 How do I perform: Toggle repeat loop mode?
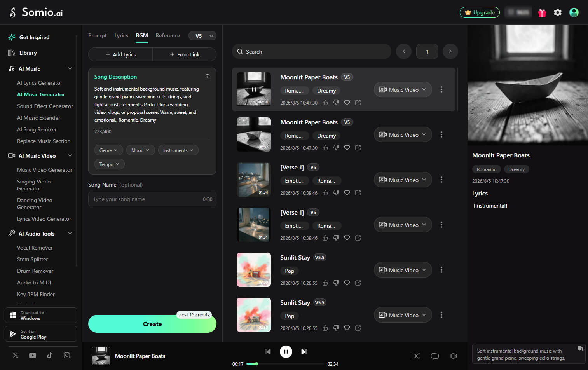(x=435, y=356)
